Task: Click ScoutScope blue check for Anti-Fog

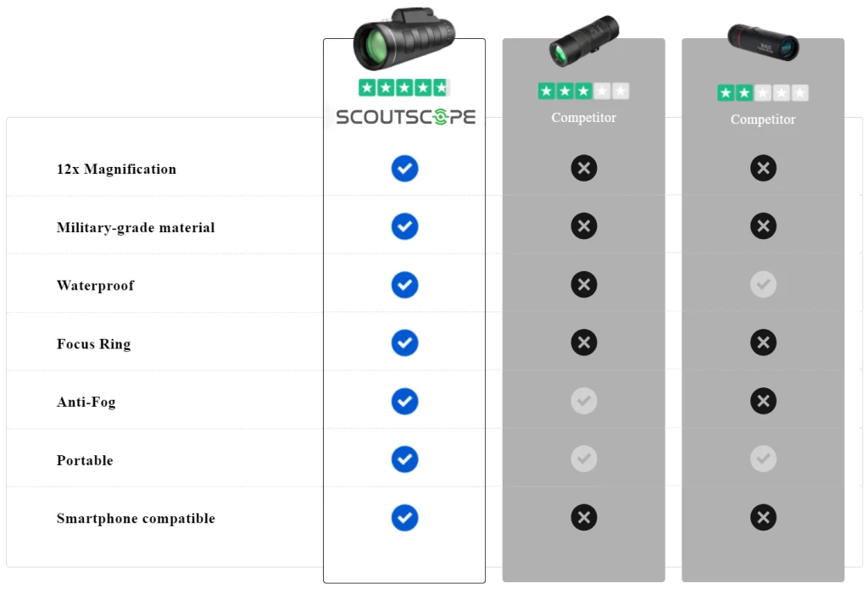Action: click(404, 402)
